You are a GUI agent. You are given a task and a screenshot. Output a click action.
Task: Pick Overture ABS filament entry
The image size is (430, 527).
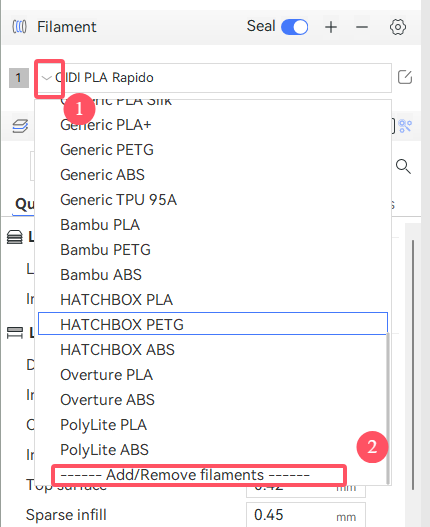[x=107, y=400]
